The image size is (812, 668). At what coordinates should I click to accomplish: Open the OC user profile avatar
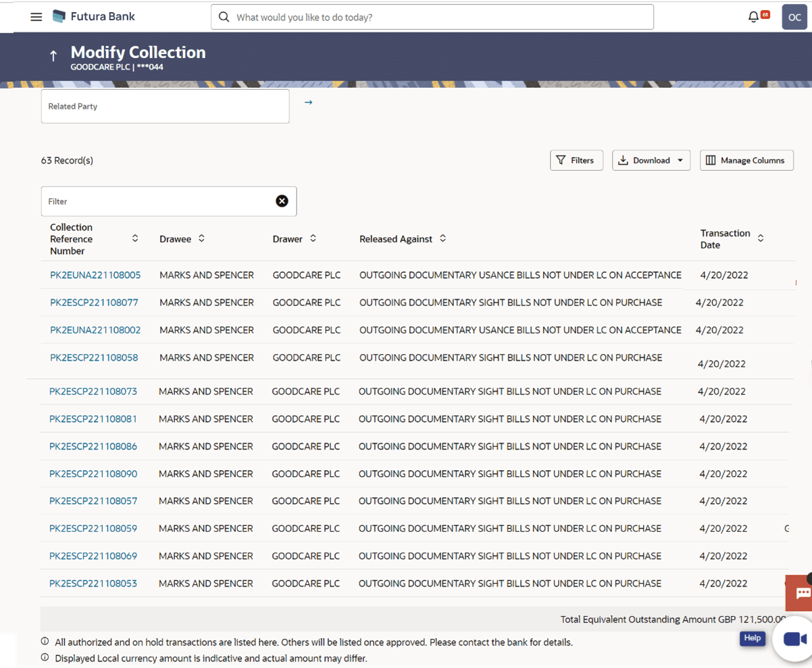(x=794, y=18)
